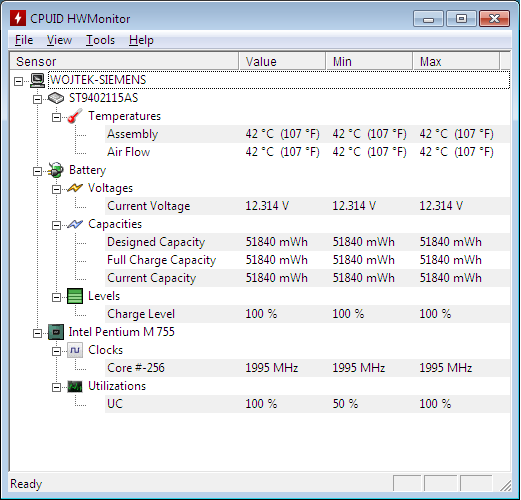Select the Intel Pentium M 755 item
This screenshot has width=521, height=500.
coord(121,332)
